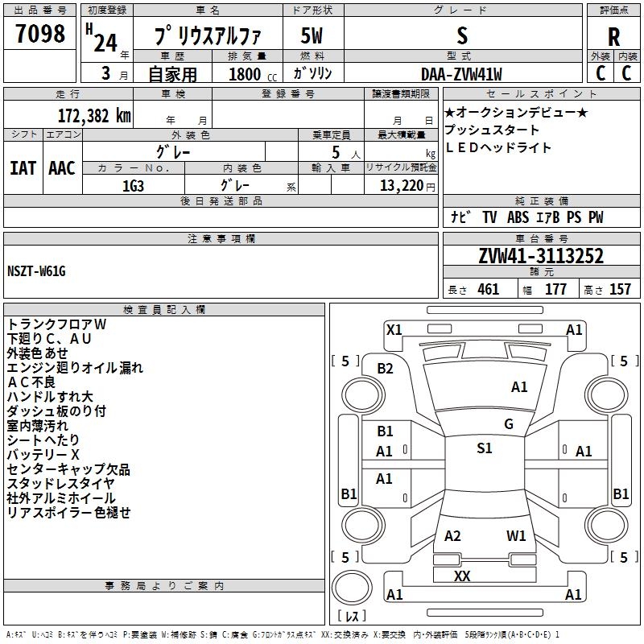Click chassis number ZVW41-3113252

pos(541,257)
